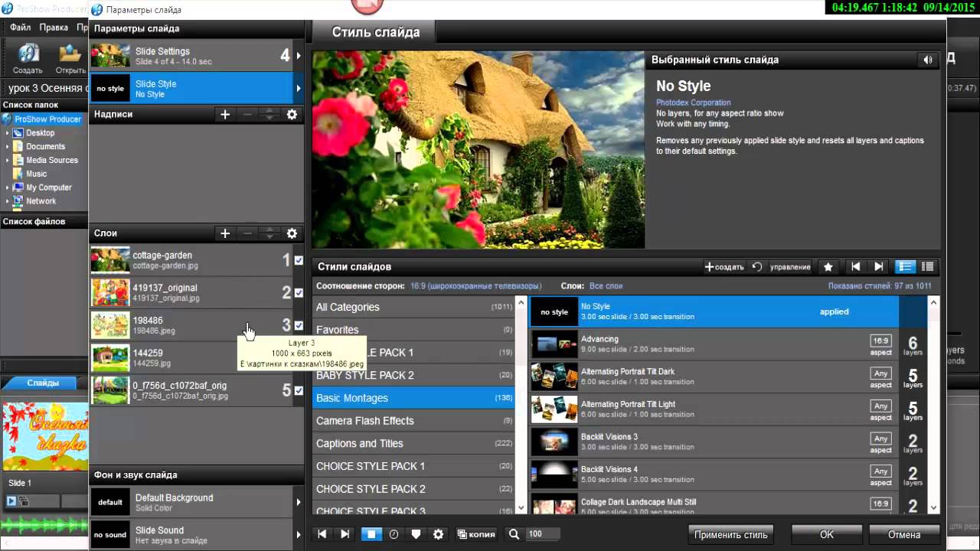Image resolution: width=980 pixels, height=551 pixels.
Task: Select the Camera Flash Effects category
Action: click(x=364, y=421)
